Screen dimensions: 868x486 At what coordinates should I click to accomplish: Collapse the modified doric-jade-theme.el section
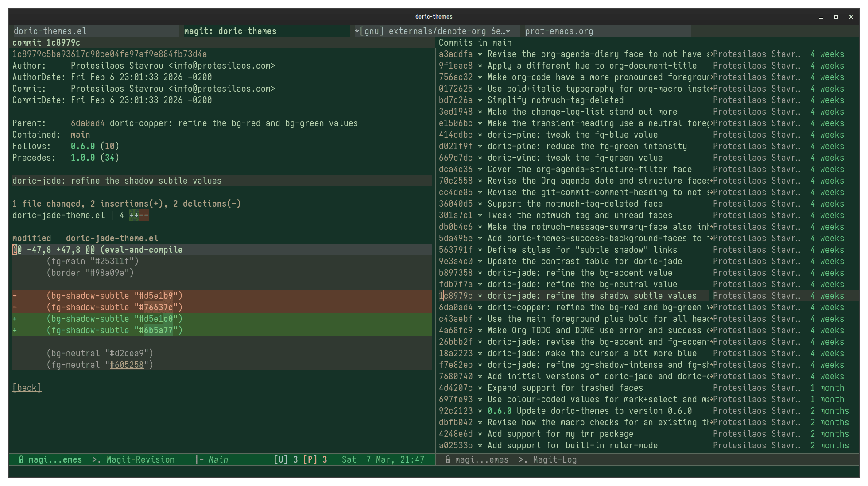tap(85, 238)
